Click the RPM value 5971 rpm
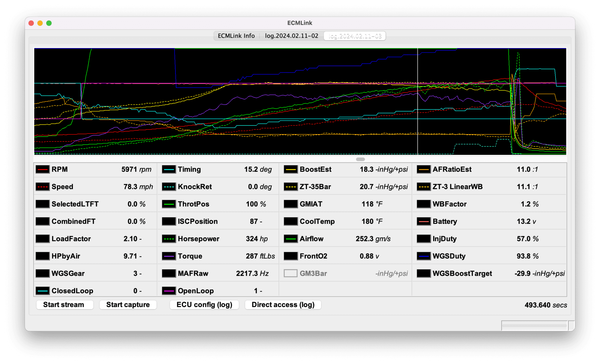 click(x=136, y=170)
